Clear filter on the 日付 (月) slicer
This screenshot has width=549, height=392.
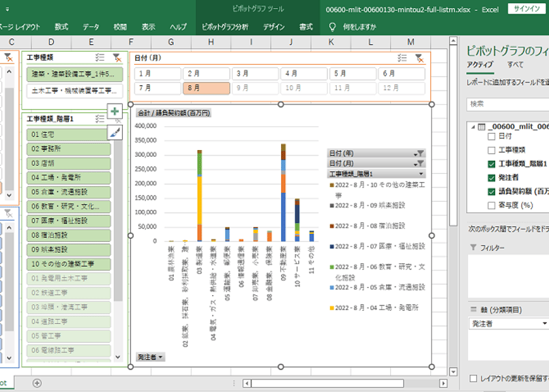pos(419,58)
